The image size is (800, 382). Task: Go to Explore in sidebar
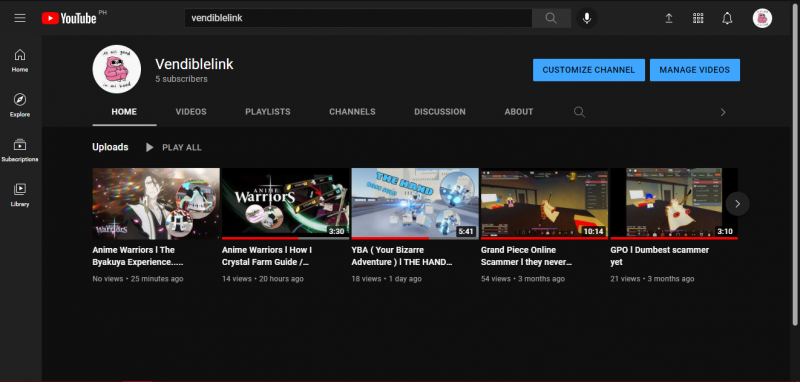coord(20,105)
